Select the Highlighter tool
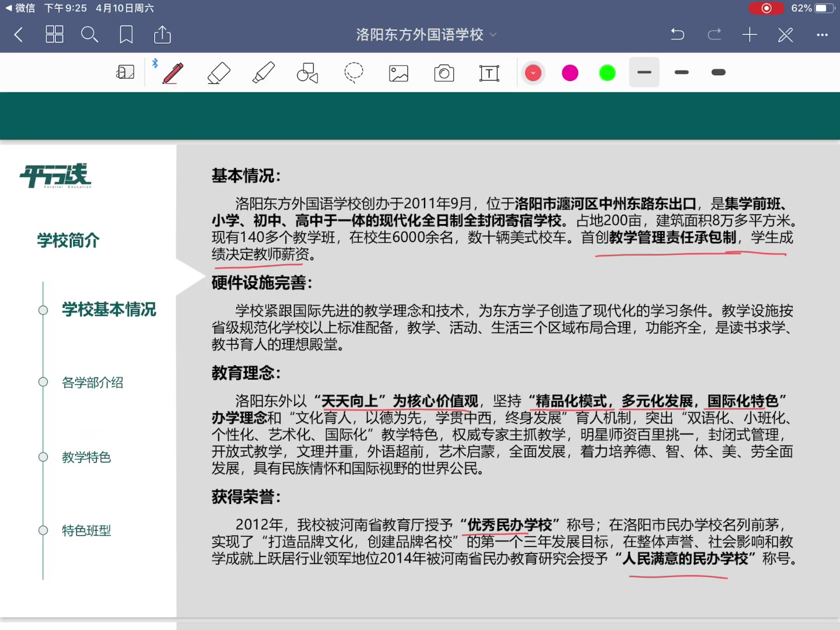This screenshot has width=840, height=630. (x=264, y=73)
